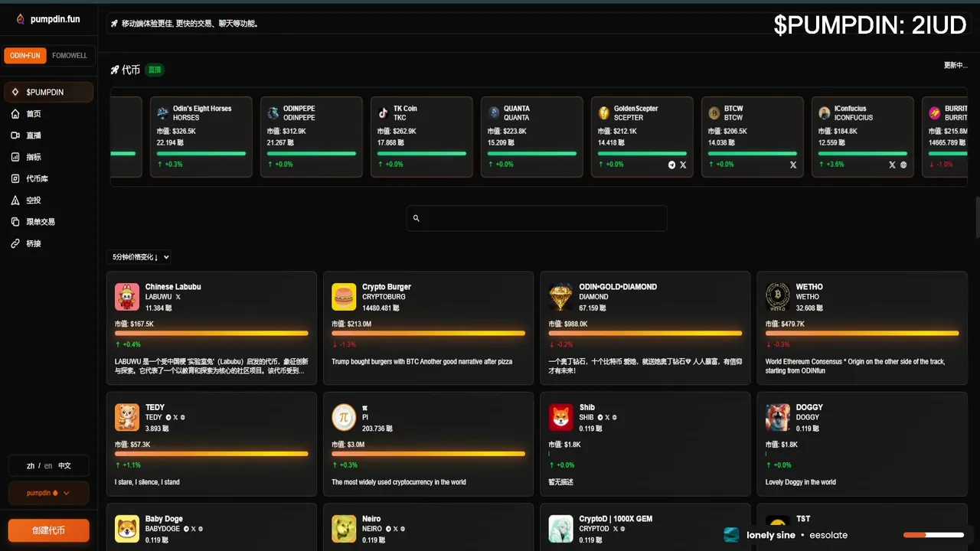The height and width of the screenshot is (551, 980).
Task: Click the mobile experience announcement banner
Action: point(537,24)
